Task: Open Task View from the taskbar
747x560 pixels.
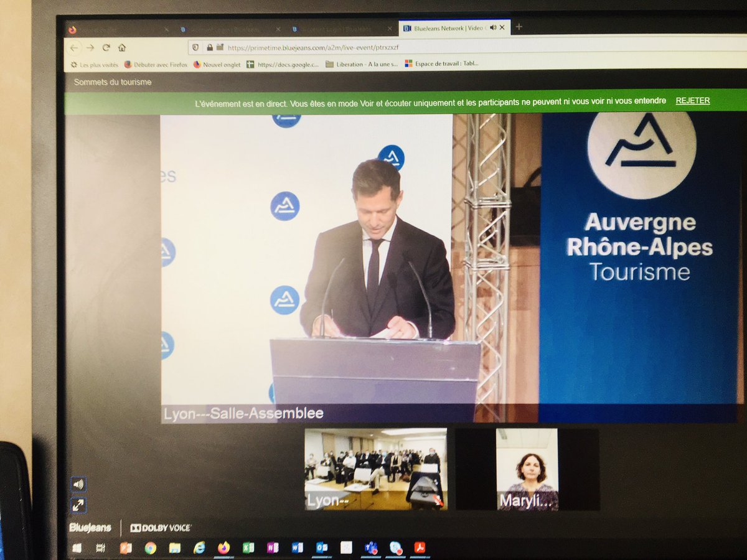Action: tap(101, 548)
